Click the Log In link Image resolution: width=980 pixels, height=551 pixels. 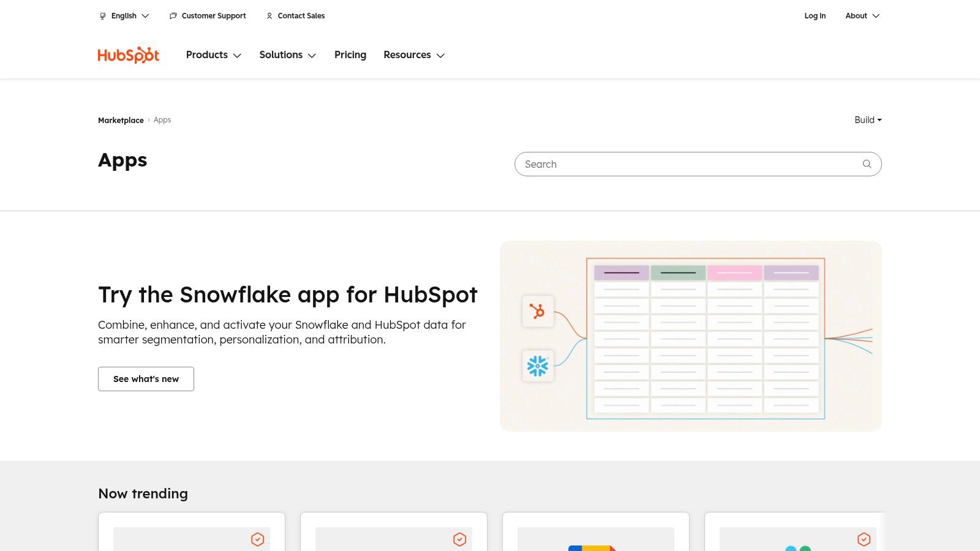(x=815, y=16)
